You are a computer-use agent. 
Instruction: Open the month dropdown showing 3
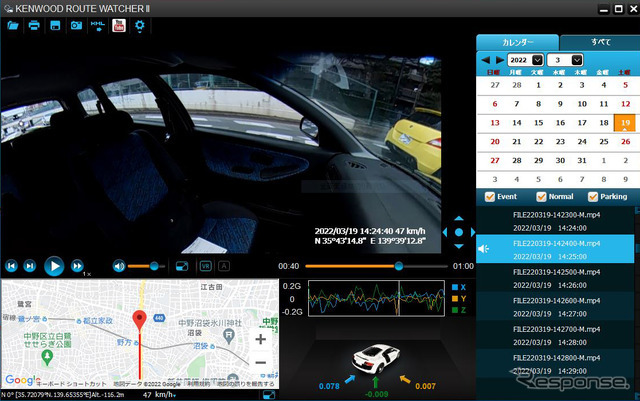point(565,60)
